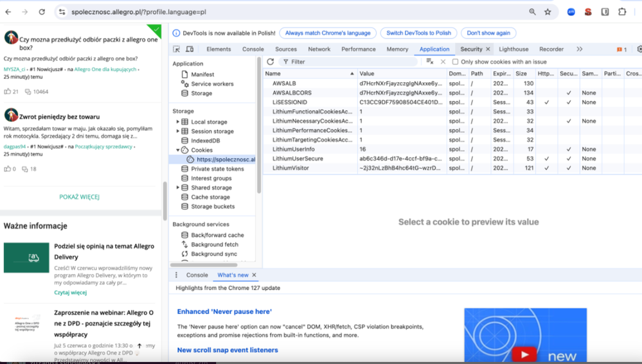Image resolution: width=642 pixels, height=364 pixels.
Task: Open New scroll snap event listeners link
Action: tap(227, 350)
